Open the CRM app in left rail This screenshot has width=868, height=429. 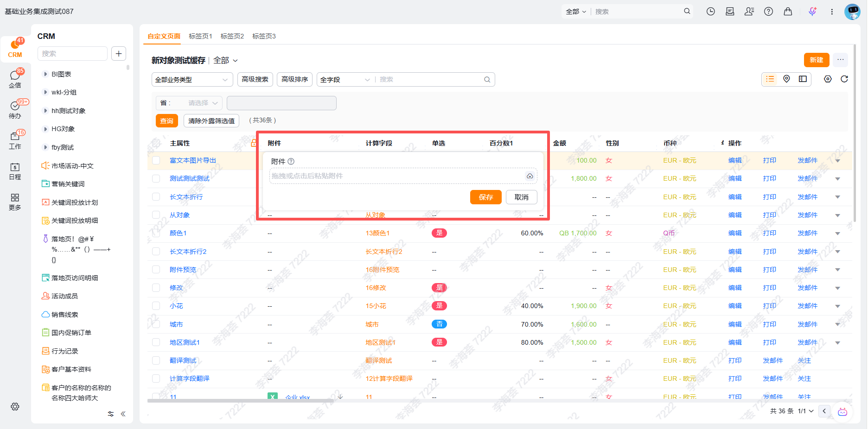pos(15,48)
